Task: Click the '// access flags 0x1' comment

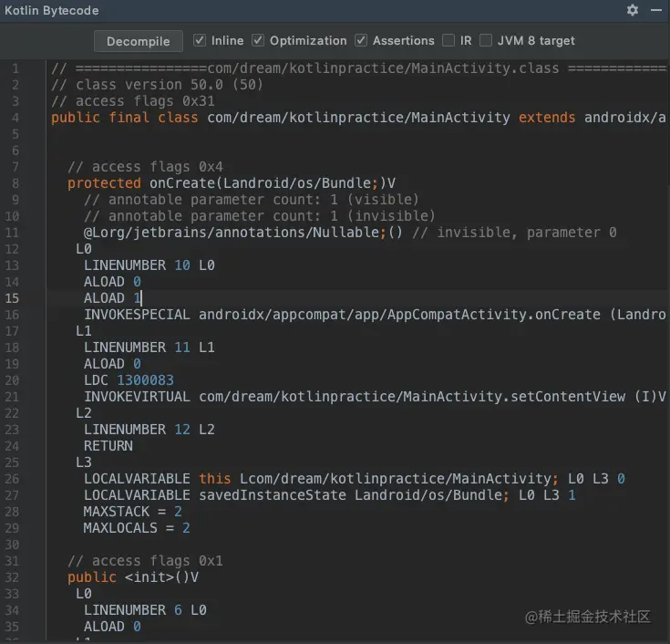Action: [x=145, y=561]
